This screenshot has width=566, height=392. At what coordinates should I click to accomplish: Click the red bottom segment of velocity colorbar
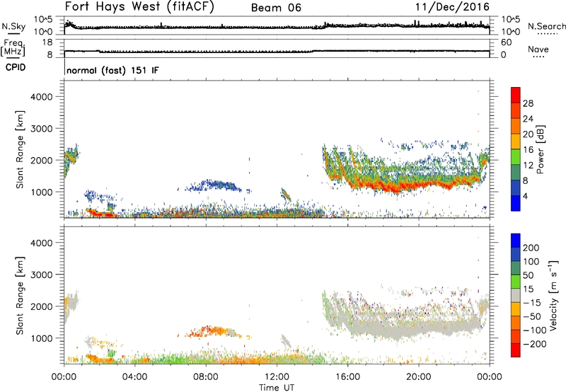coord(516,350)
